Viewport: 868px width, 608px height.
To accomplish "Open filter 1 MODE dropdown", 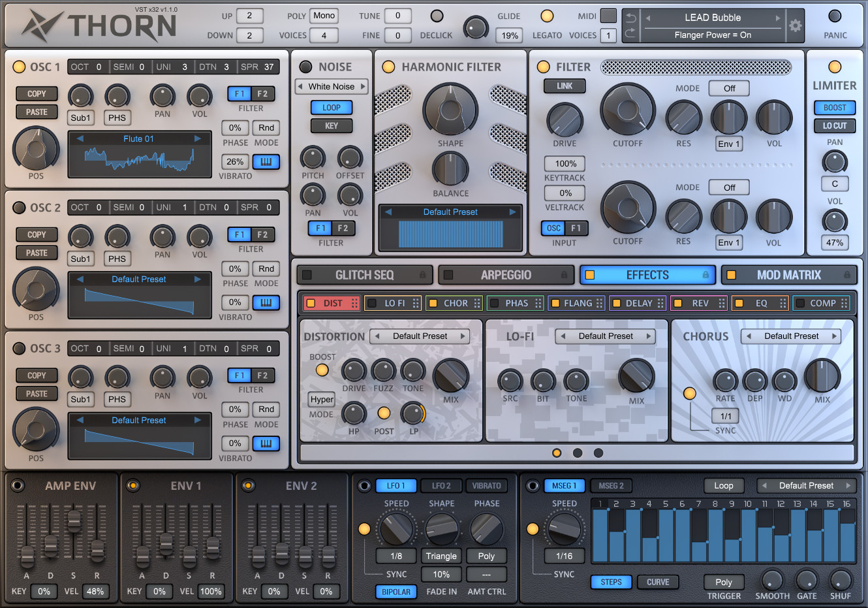I will [x=729, y=88].
